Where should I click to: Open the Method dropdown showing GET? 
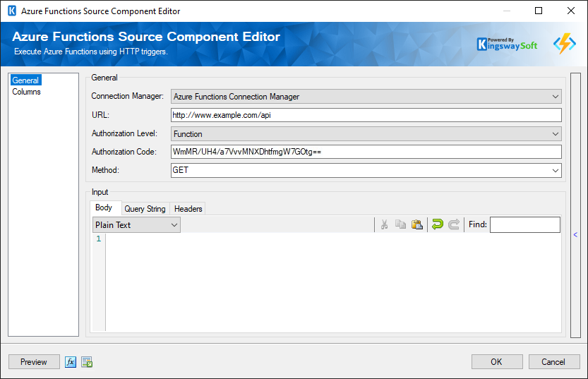tap(366, 170)
